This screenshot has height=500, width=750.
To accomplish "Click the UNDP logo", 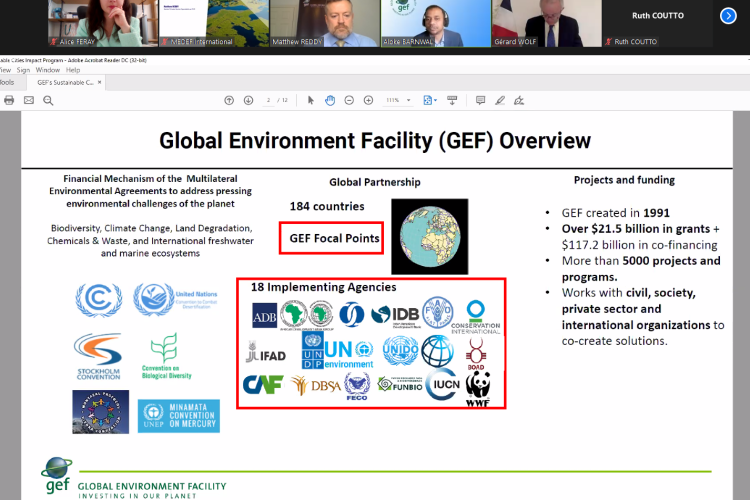I will coord(313,351).
